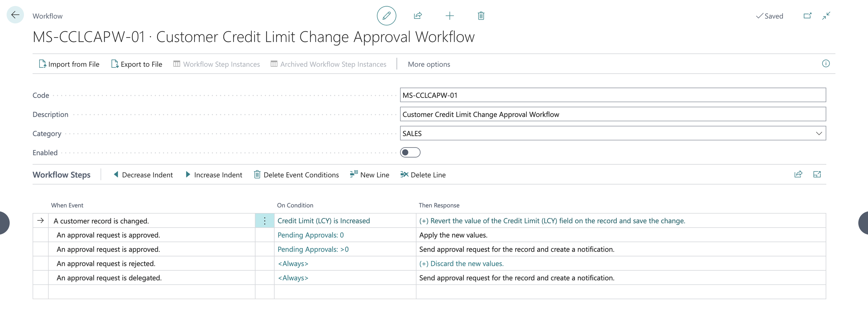Image resolution: width=868 pixels, height=319 pixels.
Task: Select 'A customer record is changed.' cell
Action: pyautogui.click(x=152, y=221)
